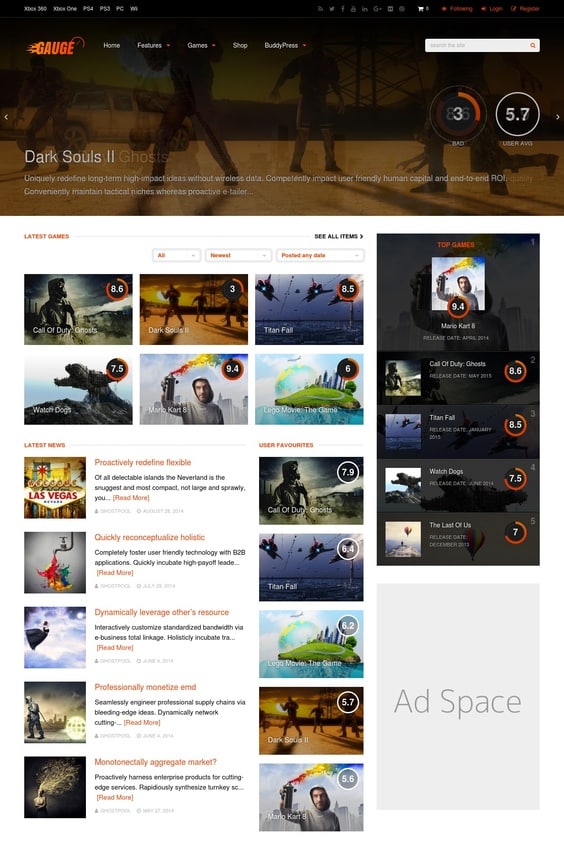
Task: Open the paint faucet news thumbnail
Action: (55, 563)
